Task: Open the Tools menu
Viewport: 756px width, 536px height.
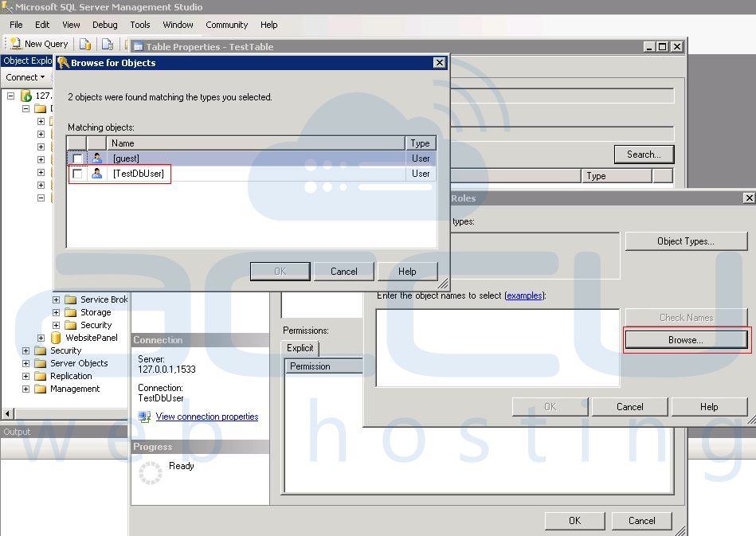Action: point(140,25)
